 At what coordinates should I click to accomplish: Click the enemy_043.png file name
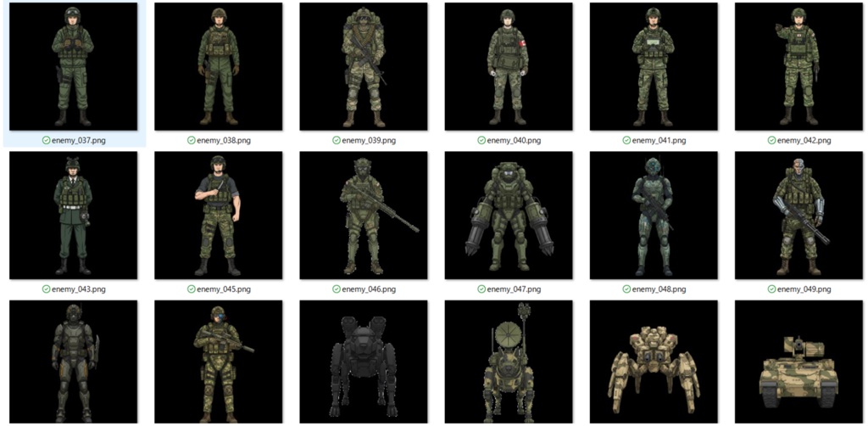[x=79, y=289]
